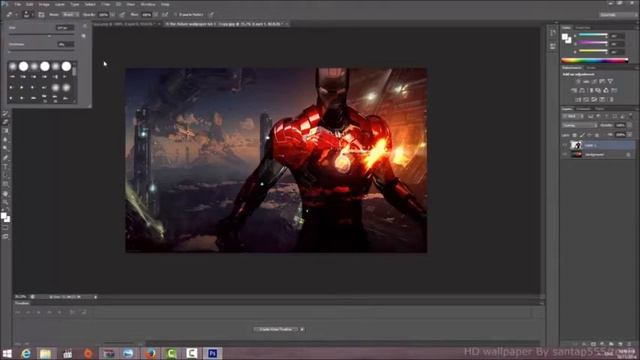Screen dimensions: 640x360
Task: Add a Levels adjustment
Action: pos(587,82)
